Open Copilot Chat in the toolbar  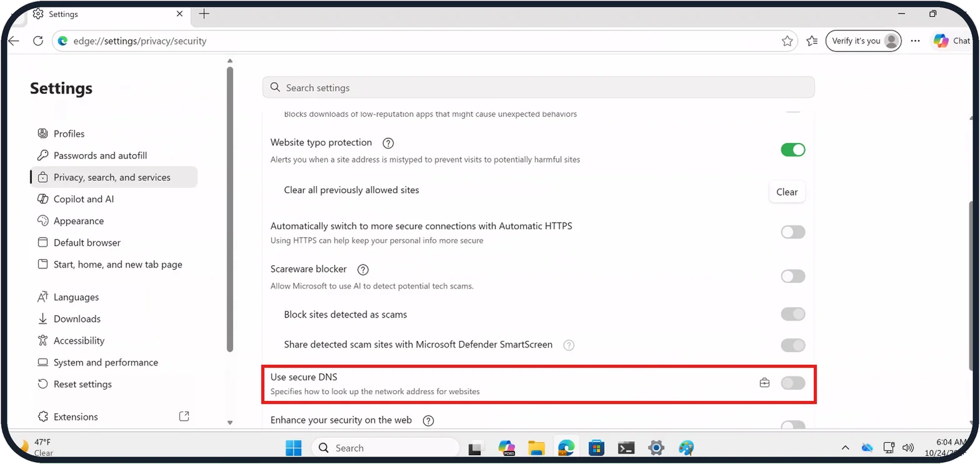[x=951, y=41]
